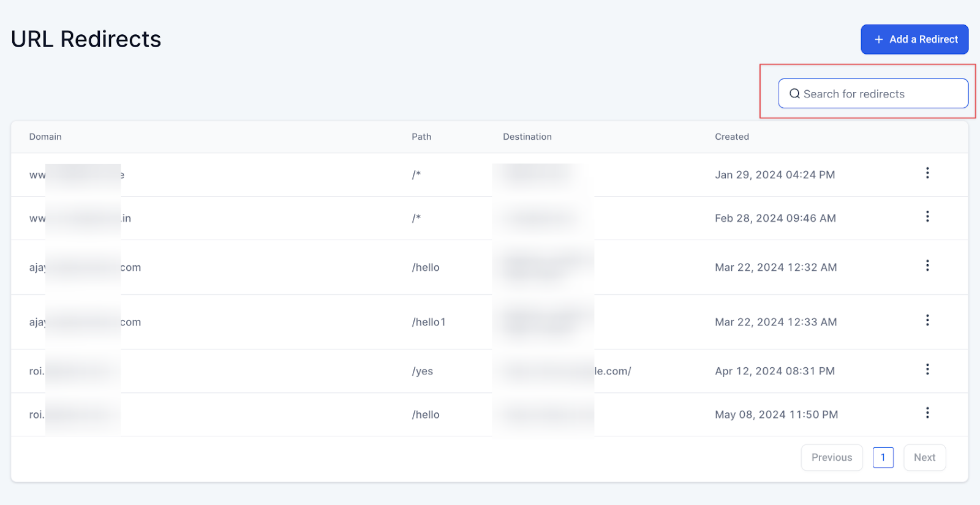This screenshot has width=980, height=505.
Task: Click the destination ending in le.com/
Action: point(612,371)
